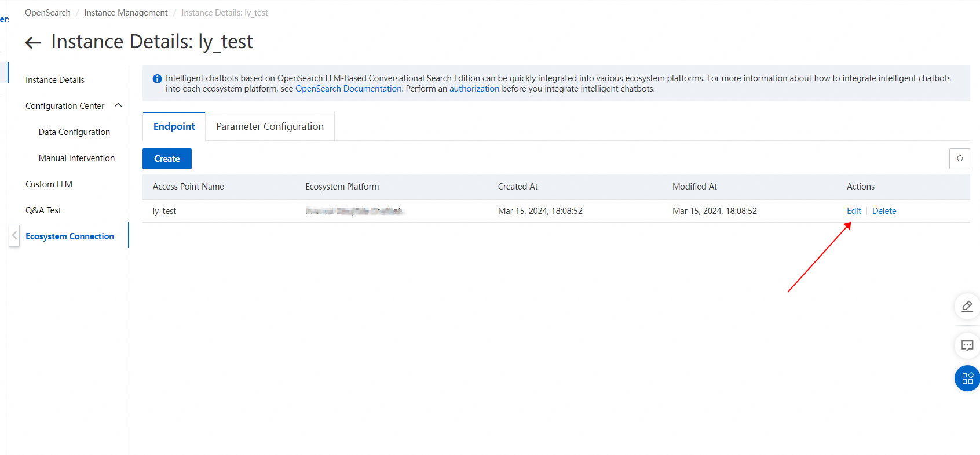
Task: Click the Created At value Mar 15, 2024, 18:08:52
Action: click(540, 211)
